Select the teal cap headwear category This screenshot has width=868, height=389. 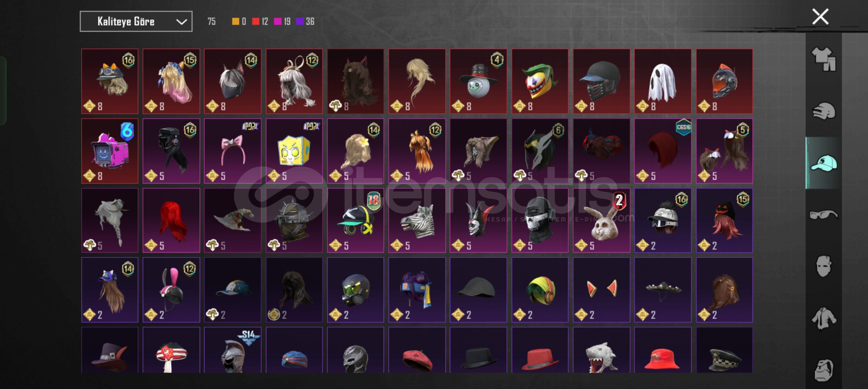pos(823,163)
